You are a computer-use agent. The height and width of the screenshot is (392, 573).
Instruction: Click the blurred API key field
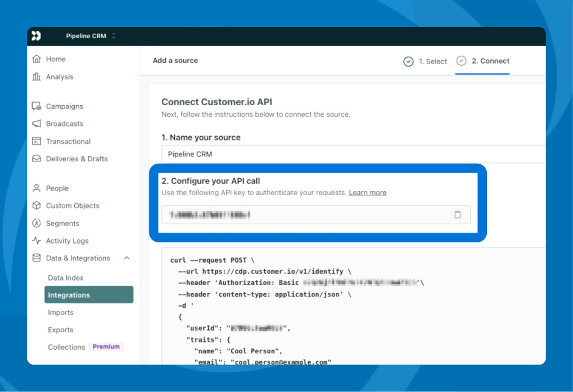tap(304, 215)
